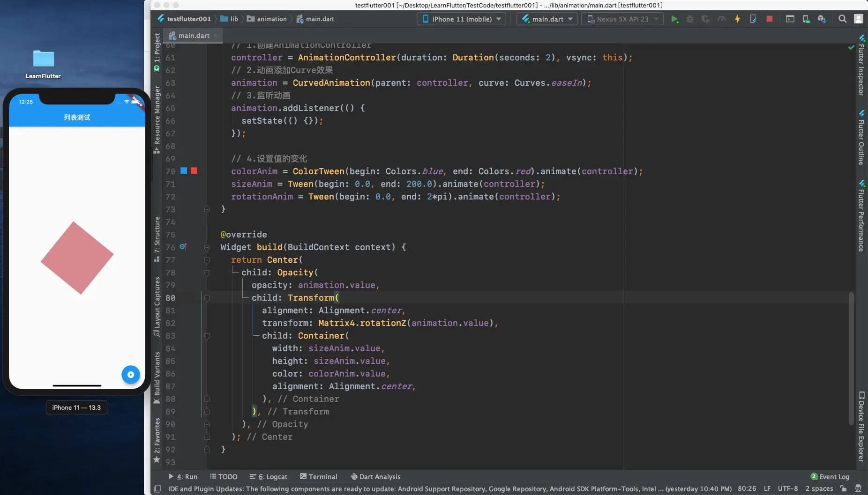Run the app with the green play button
Screen dimensions: 868x495
[674, 19]
